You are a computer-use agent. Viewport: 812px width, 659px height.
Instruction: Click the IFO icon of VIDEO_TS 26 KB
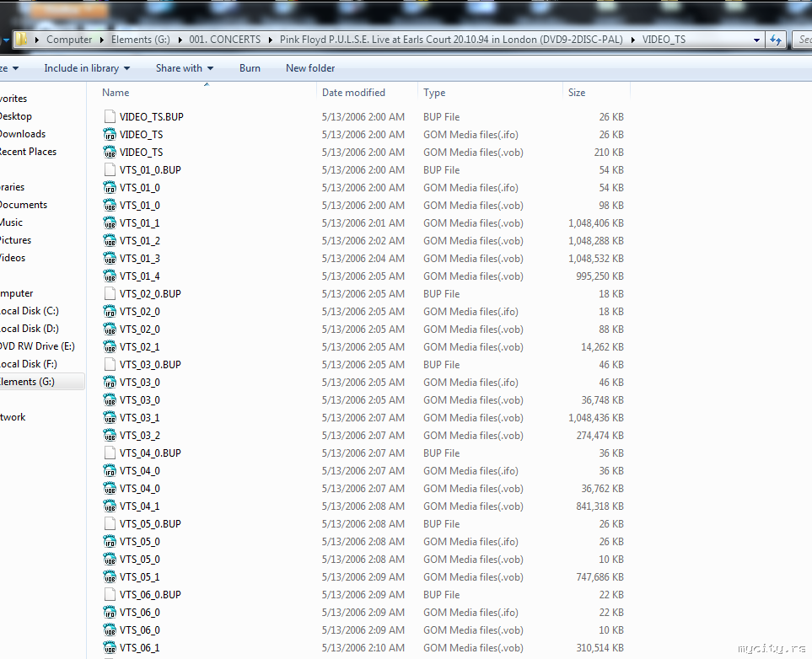[x=110, y=134]
